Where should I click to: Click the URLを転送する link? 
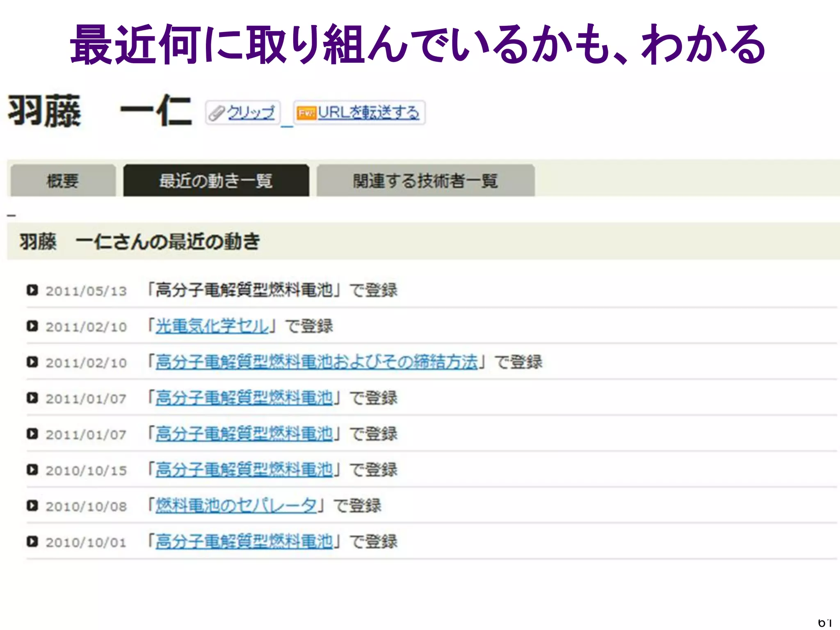(369, 113)
